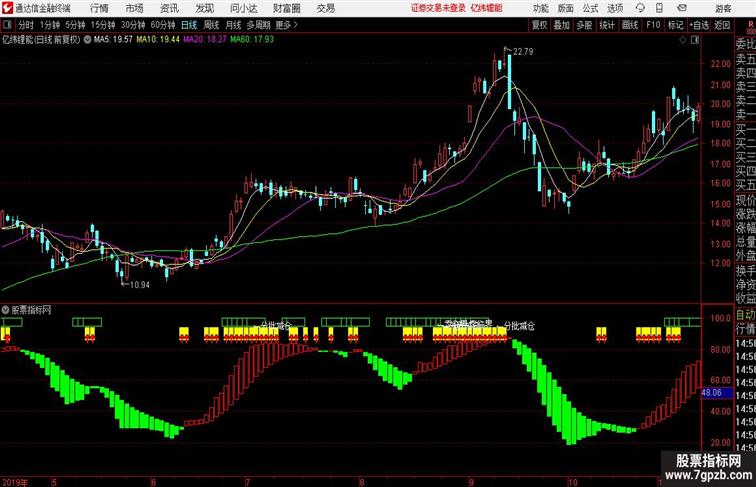This screenshot has height=487, width=756.
Task: Select the 月线 monthly period tab
Action: (233, 25)
